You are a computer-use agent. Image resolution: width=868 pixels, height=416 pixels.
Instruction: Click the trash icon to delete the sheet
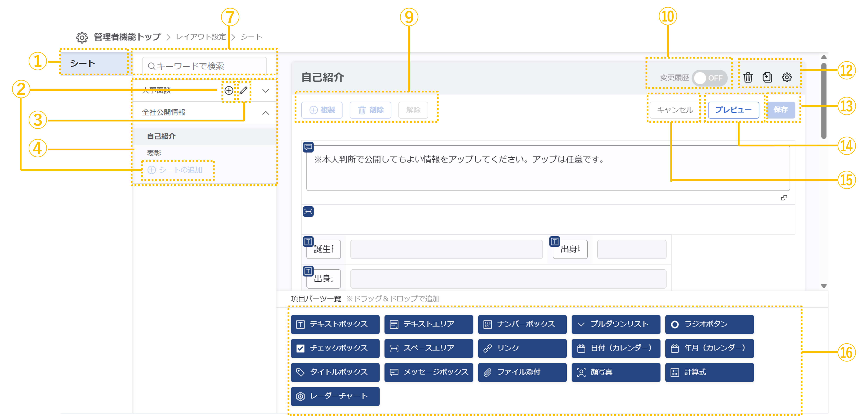tap(748, 77)
